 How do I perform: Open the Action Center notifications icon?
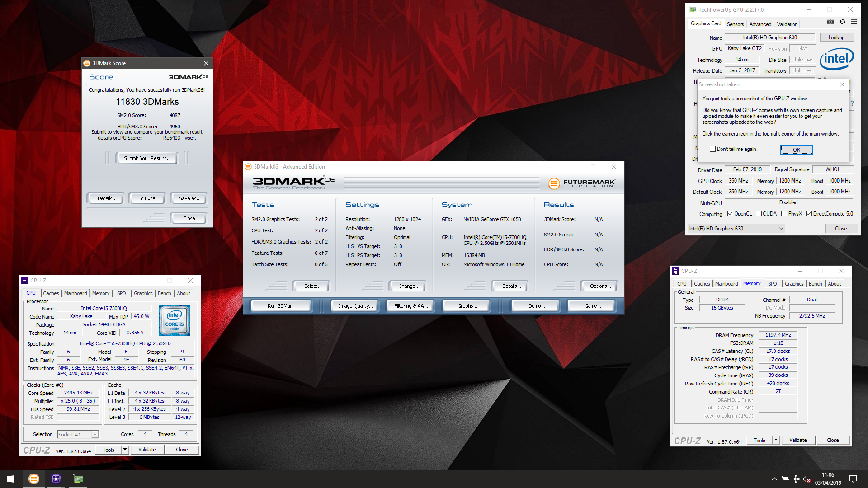[853, 479]
